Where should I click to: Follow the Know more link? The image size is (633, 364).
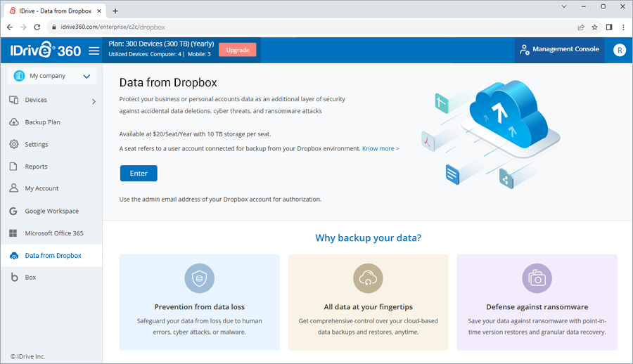(x=381, y=148)
